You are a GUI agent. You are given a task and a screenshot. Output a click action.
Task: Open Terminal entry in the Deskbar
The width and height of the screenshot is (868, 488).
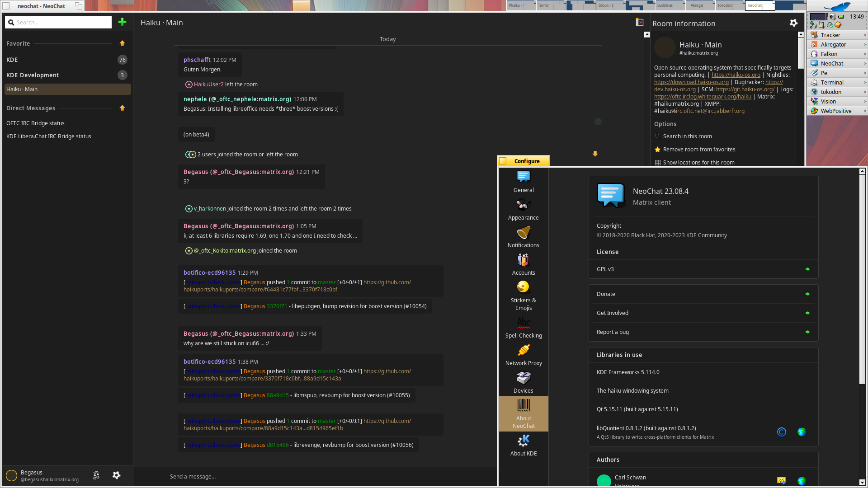tap(837, 83)
